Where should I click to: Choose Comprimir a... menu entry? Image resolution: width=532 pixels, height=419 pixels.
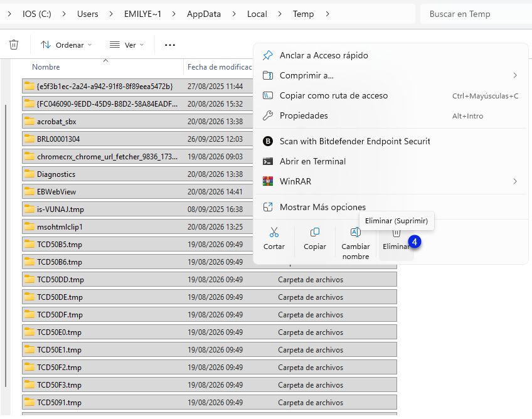pyautogui.click(x=390, y=75)
